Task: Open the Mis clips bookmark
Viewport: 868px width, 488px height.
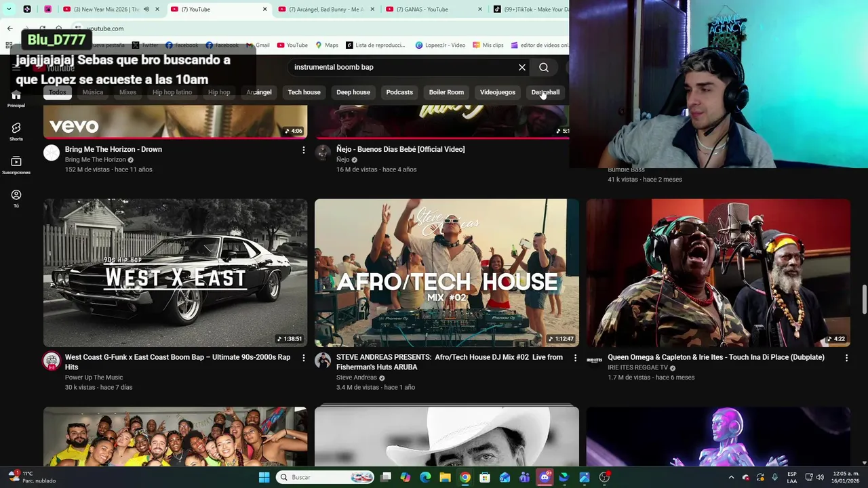Action: click(488, 45)
